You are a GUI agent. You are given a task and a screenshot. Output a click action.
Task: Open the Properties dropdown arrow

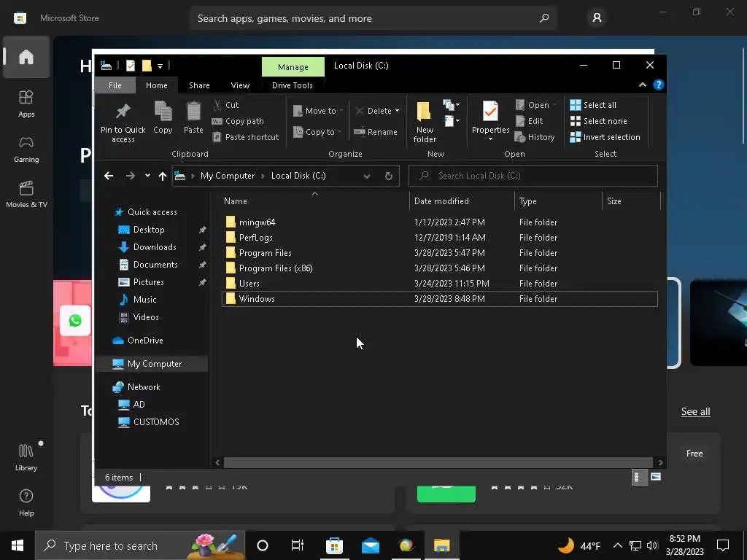pos(490,139)
